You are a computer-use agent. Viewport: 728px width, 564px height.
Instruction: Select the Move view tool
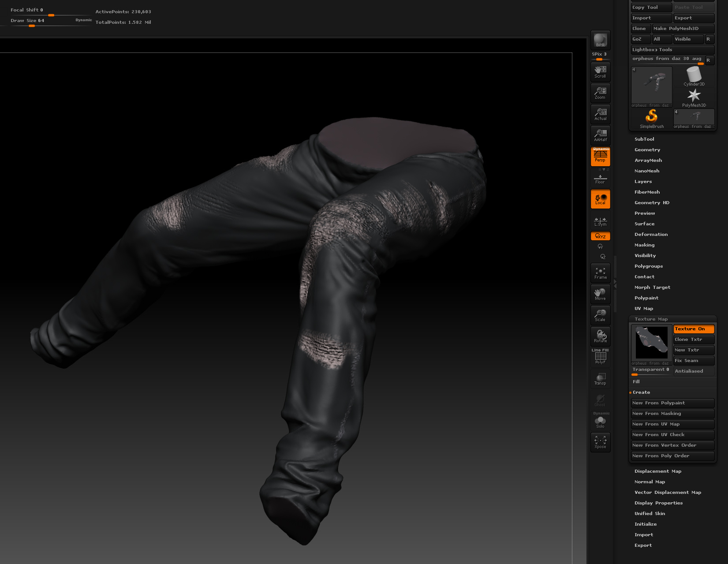coord(600,294)
